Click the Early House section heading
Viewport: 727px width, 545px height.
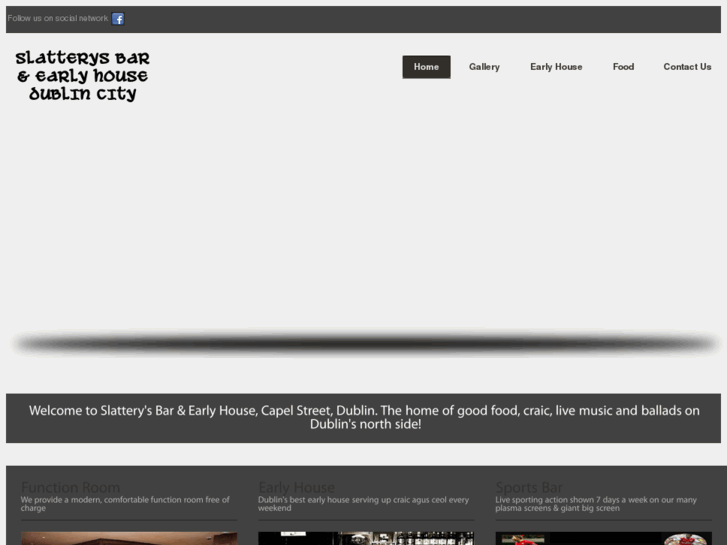pos(296,487)
